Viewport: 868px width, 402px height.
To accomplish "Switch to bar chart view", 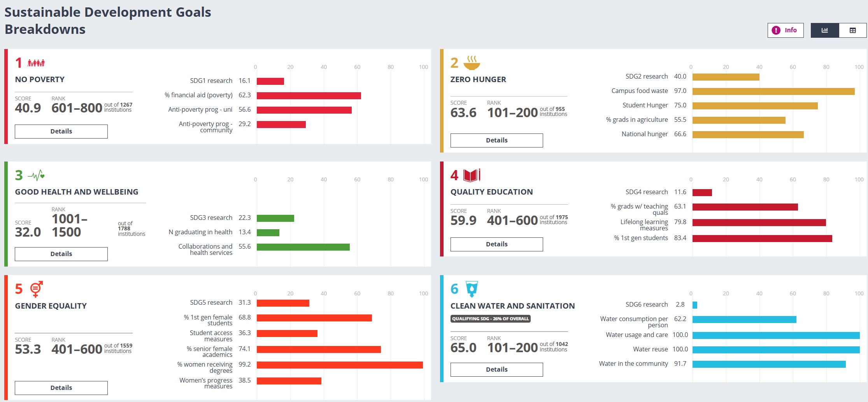I will pyautogui.click(x=824, y=30).
